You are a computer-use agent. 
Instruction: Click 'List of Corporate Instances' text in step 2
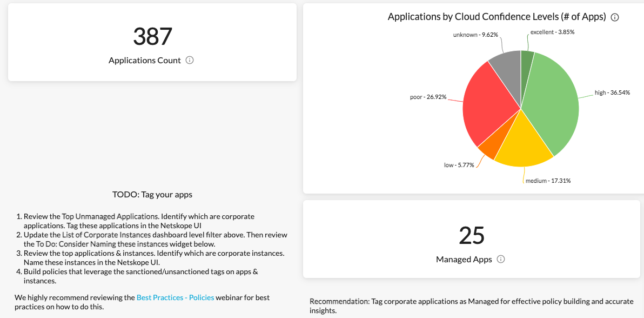pos(105,235)
